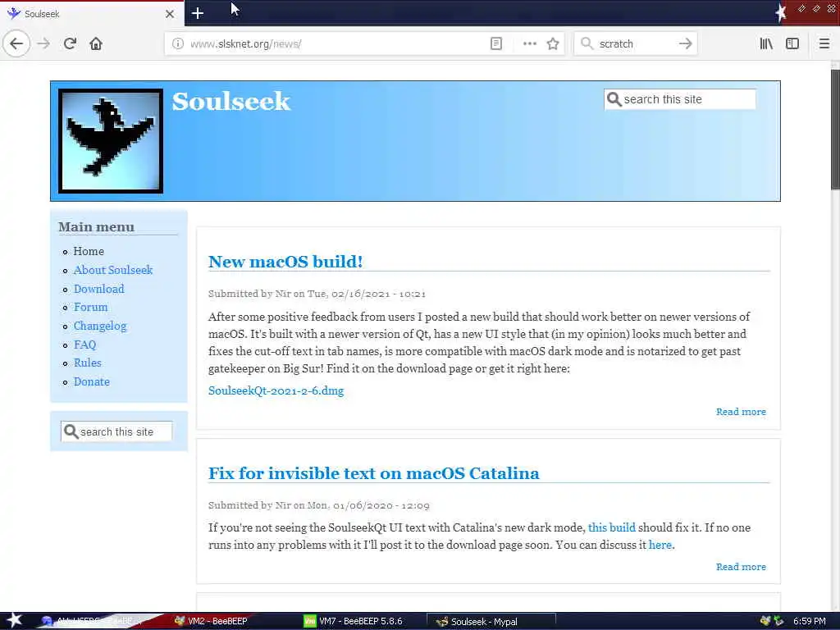Open the Forum menu link
The image size is (840, 630).
(90, 307)
